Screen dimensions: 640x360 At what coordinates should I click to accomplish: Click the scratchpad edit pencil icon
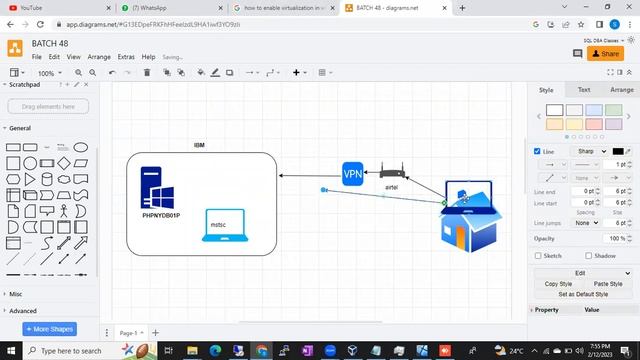point(76,84)
